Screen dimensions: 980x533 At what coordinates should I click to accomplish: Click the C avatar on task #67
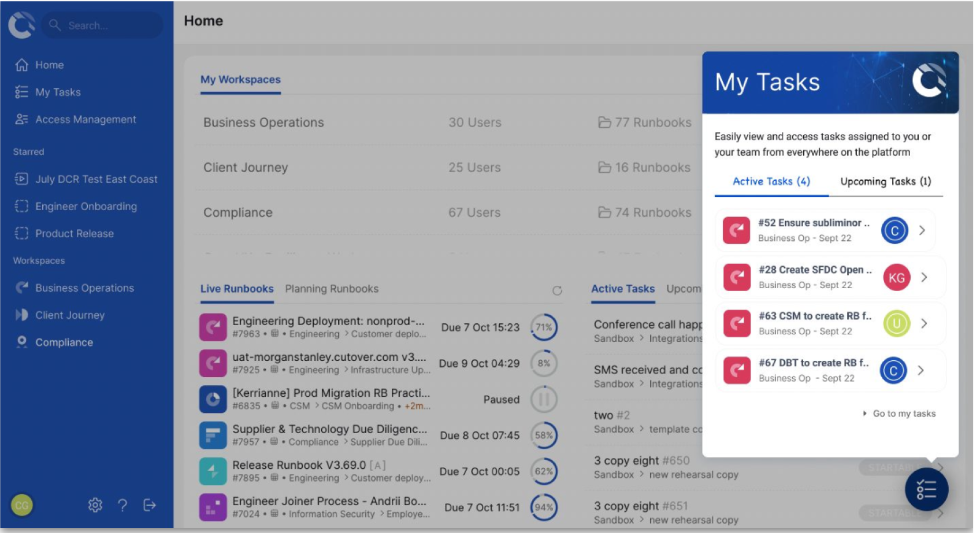893,370
